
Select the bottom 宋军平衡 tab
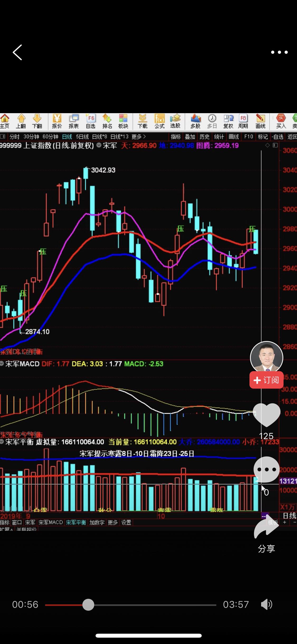[76, 522]
